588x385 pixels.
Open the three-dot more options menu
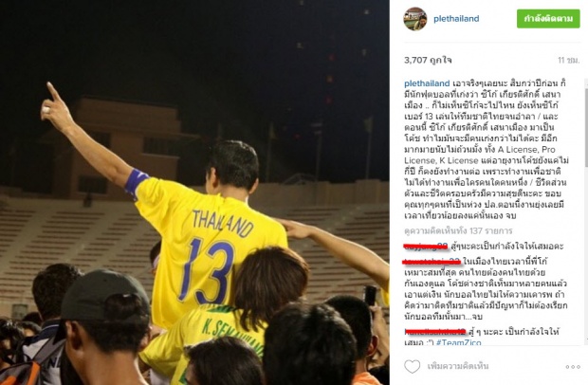(x=573, y=367)
